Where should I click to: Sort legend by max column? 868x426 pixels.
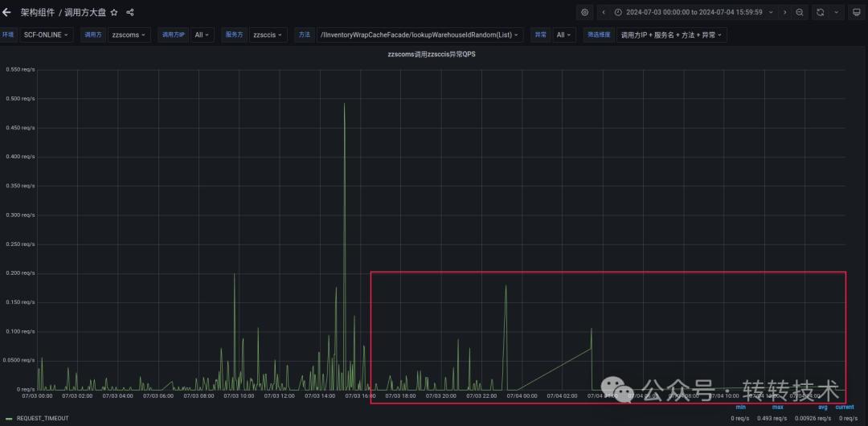pyautogui.click(x=778, y=408)
